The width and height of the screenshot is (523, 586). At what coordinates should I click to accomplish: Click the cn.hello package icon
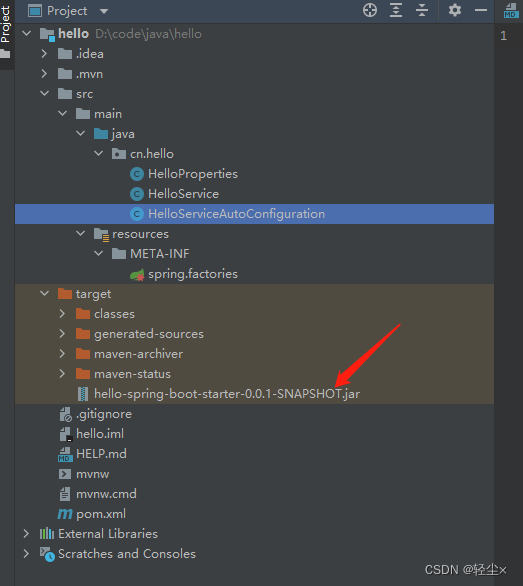(x=119, y=154)
